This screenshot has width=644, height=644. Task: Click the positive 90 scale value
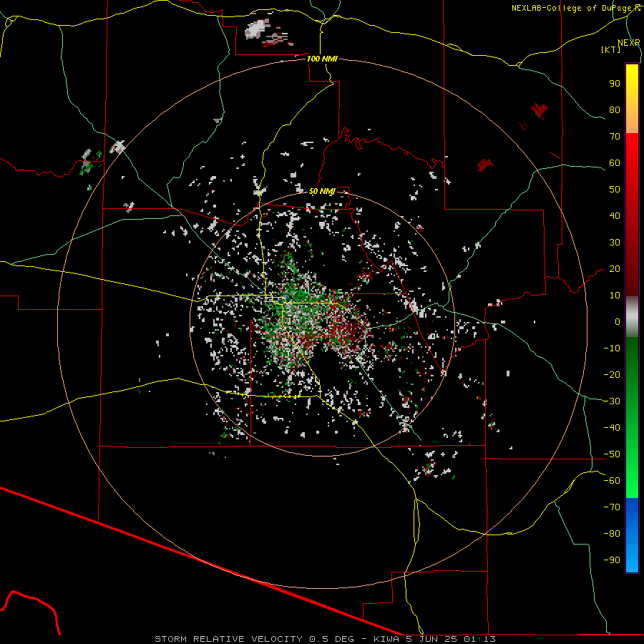point(615,84)
